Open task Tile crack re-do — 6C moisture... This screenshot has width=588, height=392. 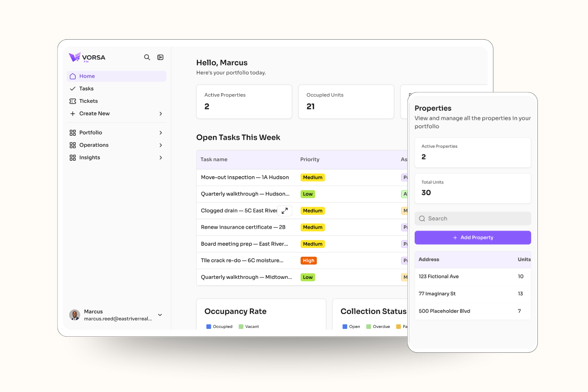242,260
